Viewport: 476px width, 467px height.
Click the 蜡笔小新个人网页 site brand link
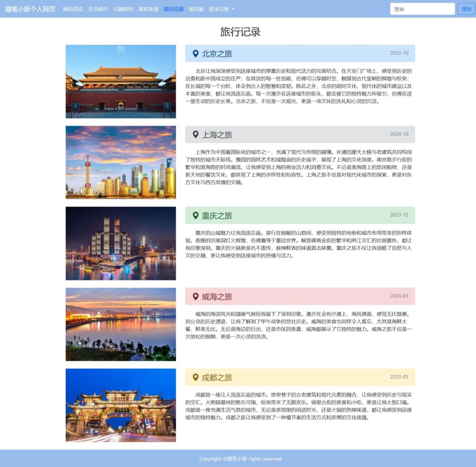(30, 9)
